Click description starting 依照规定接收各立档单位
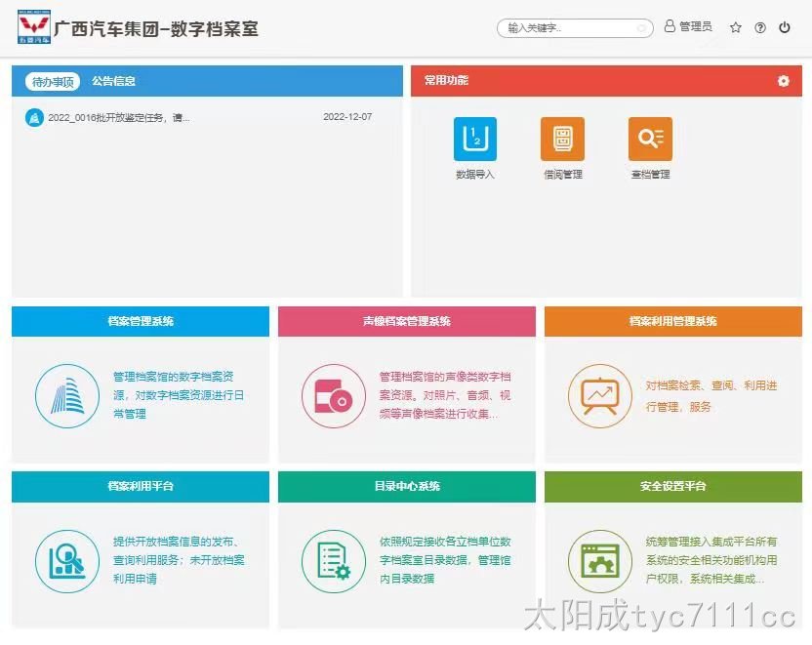 tap(445, 560)
